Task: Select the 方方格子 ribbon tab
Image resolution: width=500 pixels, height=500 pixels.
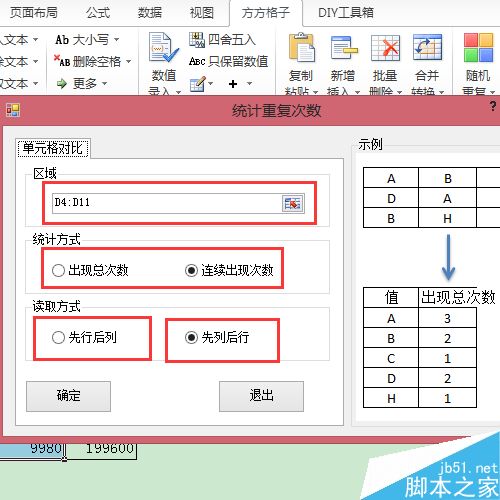Action: click(266, 13)
